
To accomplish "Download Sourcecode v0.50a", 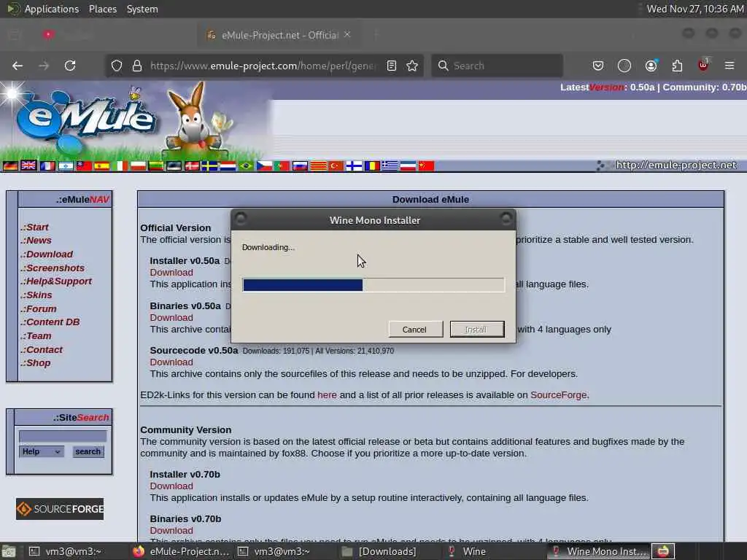I will [171, 362].
